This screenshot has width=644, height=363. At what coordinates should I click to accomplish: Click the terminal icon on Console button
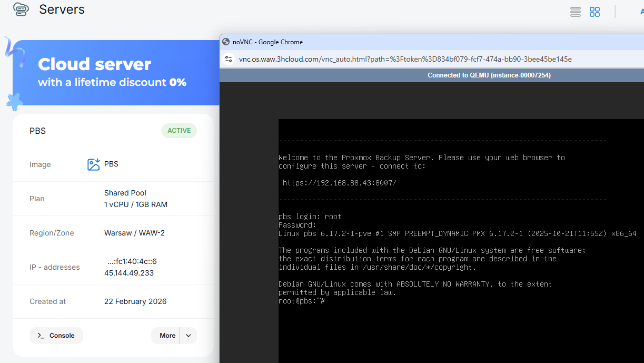[42, 335]
